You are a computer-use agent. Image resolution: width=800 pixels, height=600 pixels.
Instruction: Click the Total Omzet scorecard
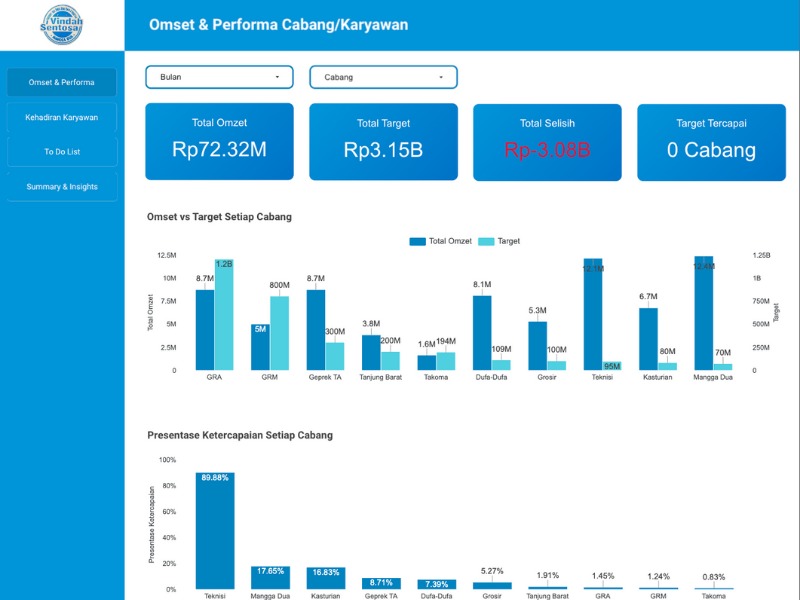(219, 141)
